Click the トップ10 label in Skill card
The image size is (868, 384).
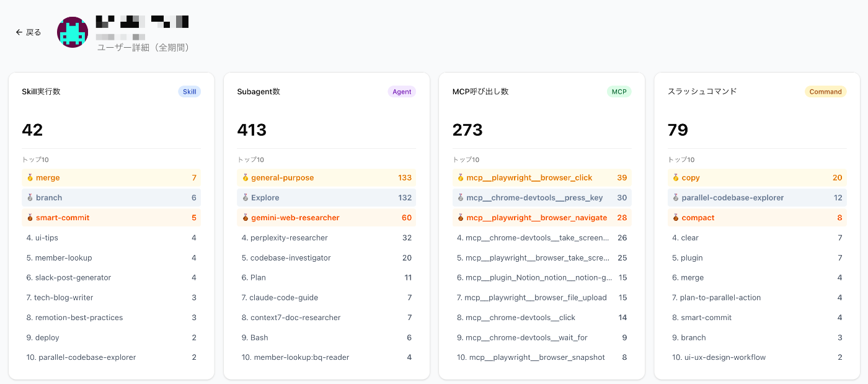[x=35, y=159]
